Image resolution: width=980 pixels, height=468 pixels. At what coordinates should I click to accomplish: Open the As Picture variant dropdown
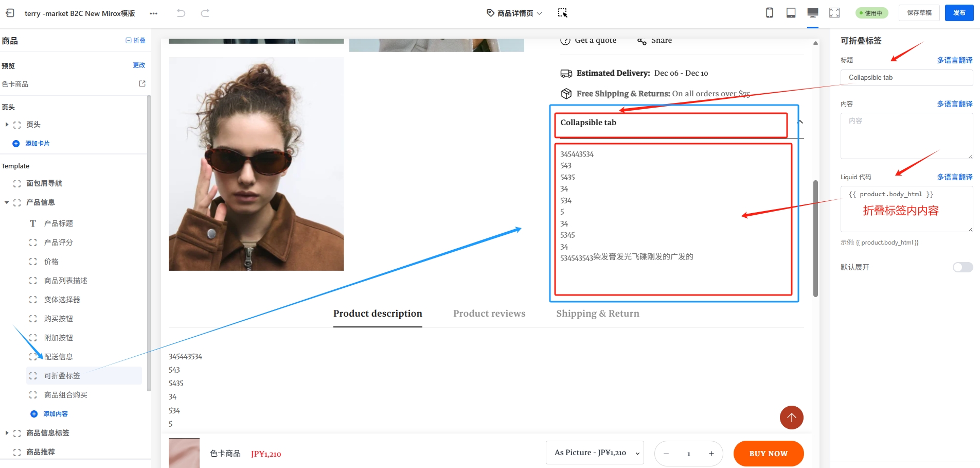594,453
